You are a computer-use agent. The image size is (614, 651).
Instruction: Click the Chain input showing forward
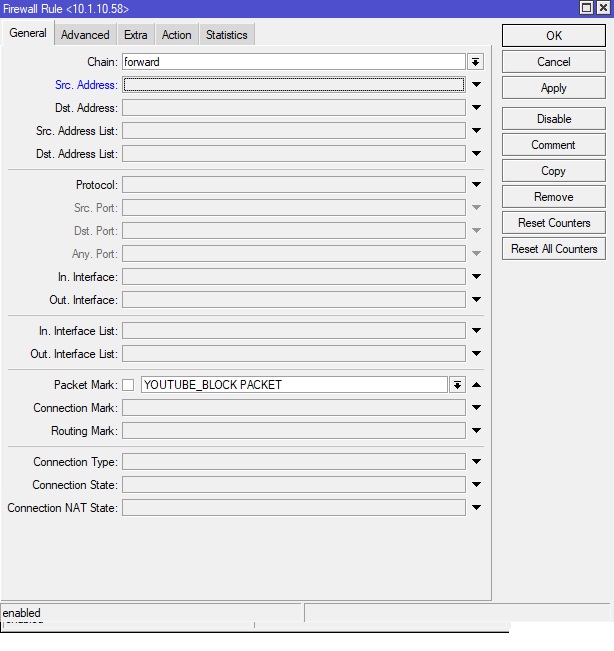[x=294, y=62]
